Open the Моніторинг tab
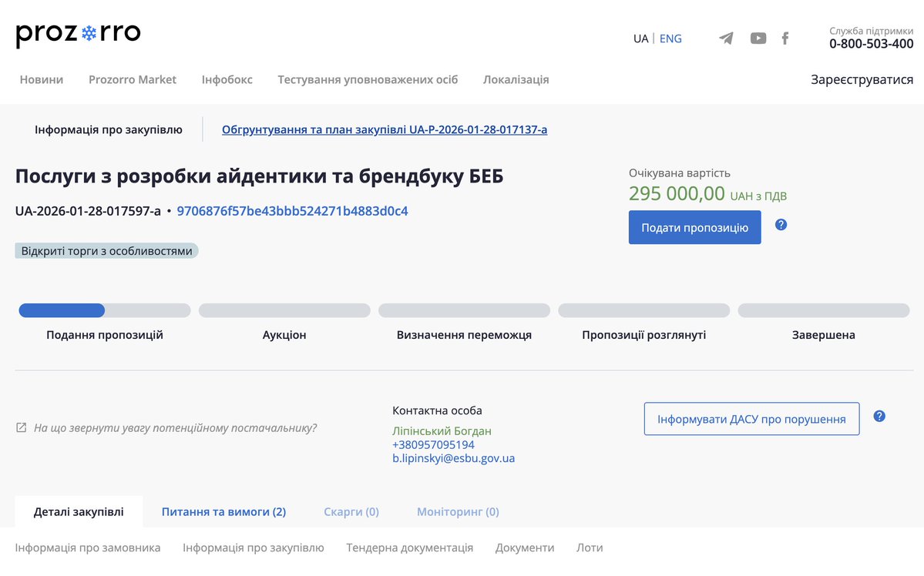Viewport: 924px width, 576px height. 458,511
